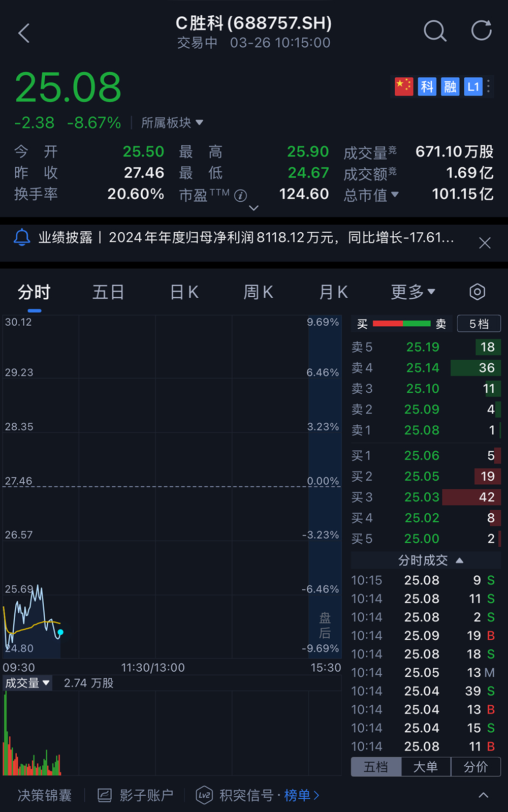Open the 成交量 indicator dropdown
508x812 pixels.
pyautogui.click(x=27, y=683)
